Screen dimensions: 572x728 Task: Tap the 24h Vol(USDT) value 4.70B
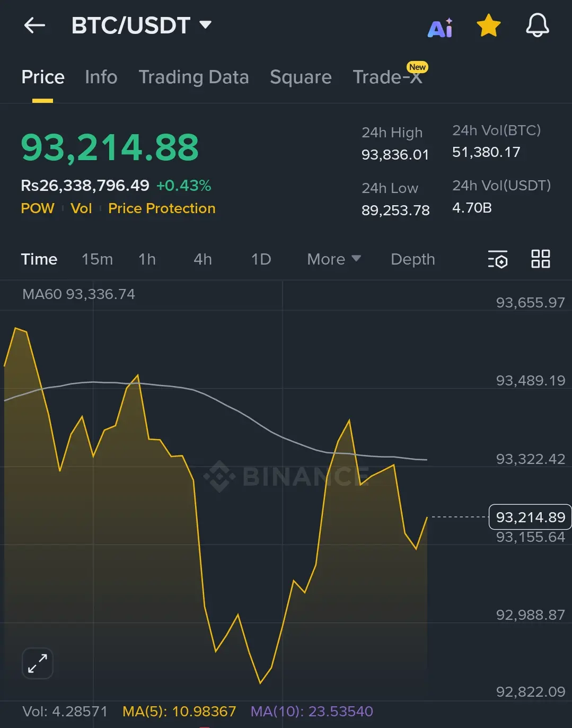click(472, 207)
